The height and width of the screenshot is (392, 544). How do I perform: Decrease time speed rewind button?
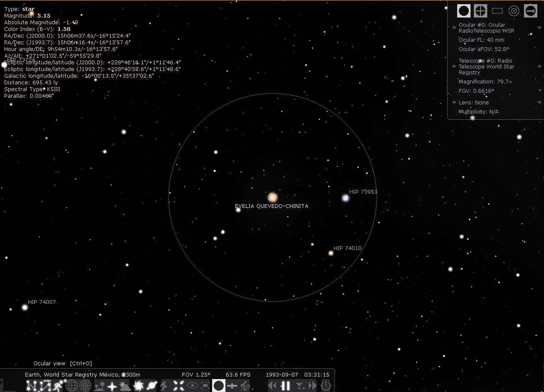click(x=272, y=386)
